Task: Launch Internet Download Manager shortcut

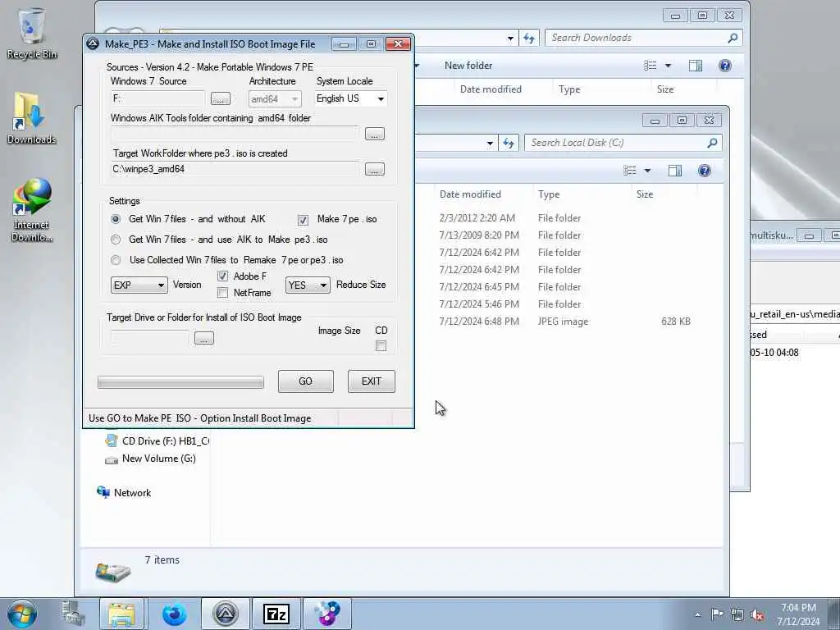Action: point(32,210)
